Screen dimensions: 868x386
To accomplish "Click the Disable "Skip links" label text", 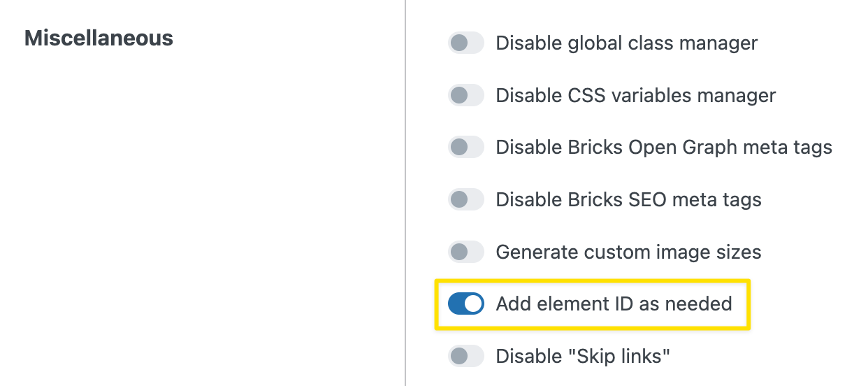I will tap(583, 357).
